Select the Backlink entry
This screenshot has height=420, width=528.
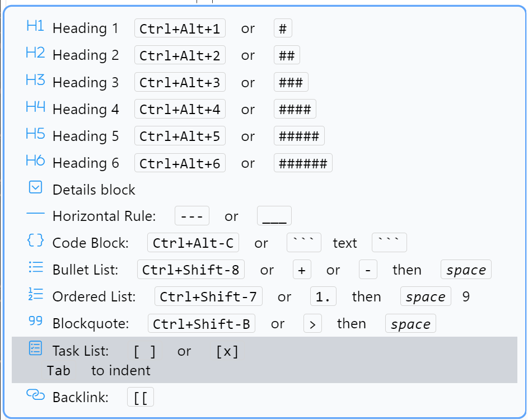pos(264,397)
